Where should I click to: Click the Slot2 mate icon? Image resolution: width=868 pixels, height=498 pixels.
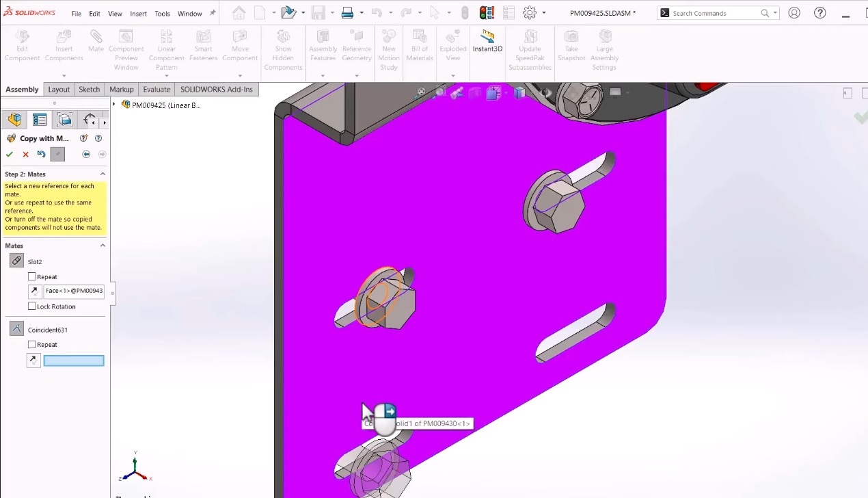pos(17,261)
